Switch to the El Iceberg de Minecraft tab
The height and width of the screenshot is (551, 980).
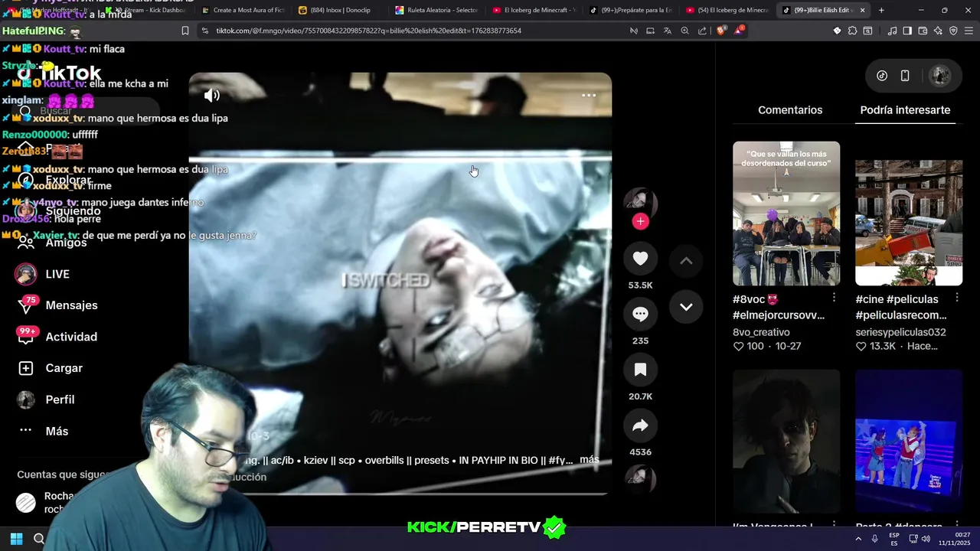click(535, 10)
